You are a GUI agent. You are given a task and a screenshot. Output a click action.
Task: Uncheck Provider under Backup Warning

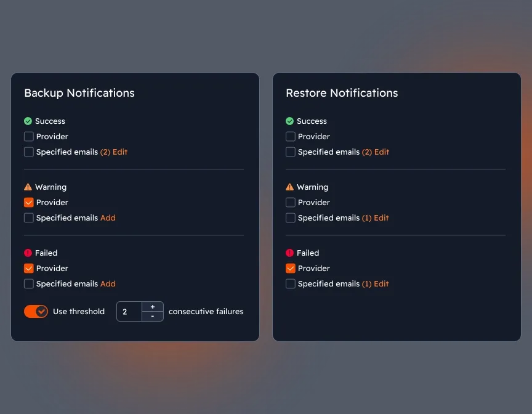[28, 202]
